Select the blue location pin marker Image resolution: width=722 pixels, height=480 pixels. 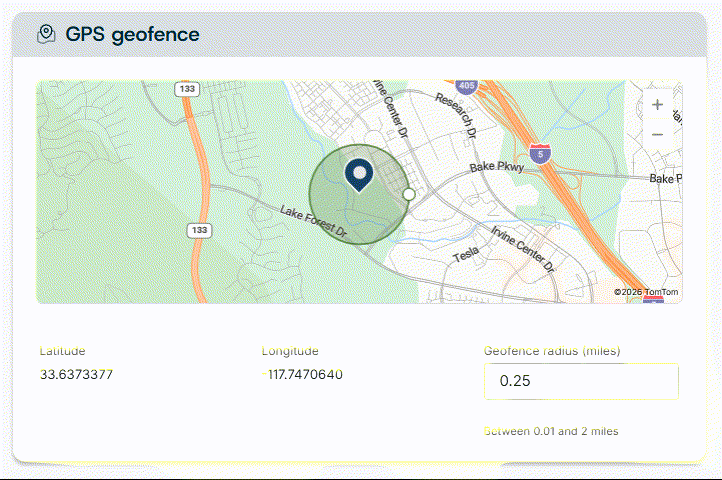pyautogui.click(x=359, y=175)
